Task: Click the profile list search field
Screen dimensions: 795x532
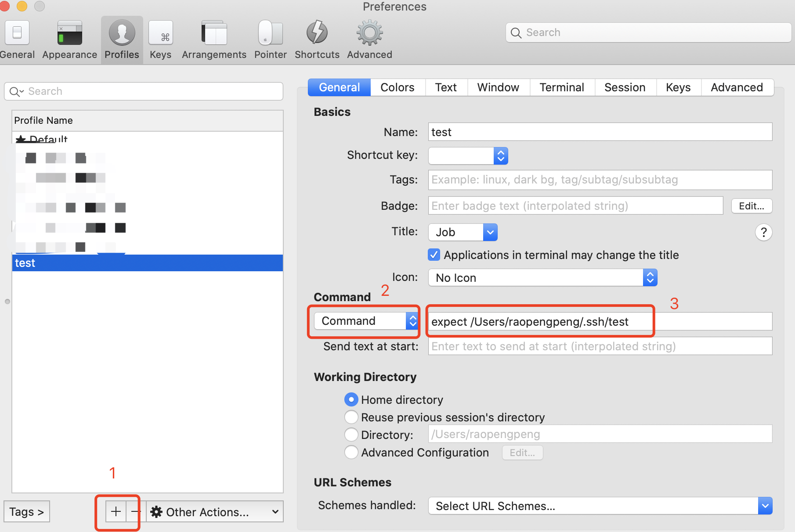Action: click(x=144, y=91)
